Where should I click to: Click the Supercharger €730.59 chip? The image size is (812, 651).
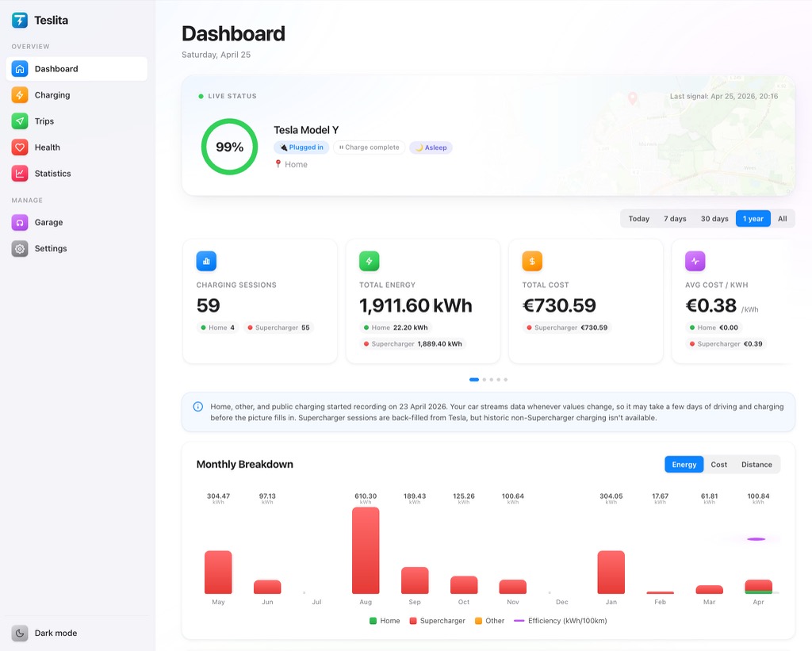coord(567,327)
